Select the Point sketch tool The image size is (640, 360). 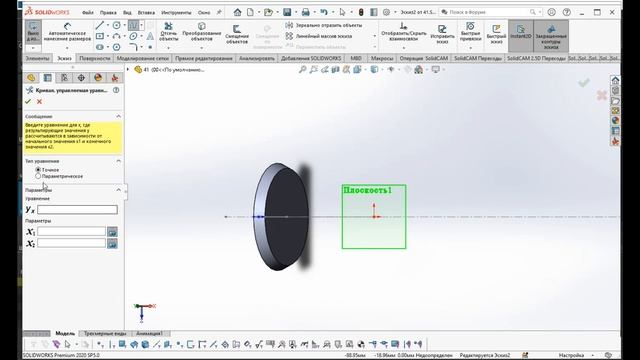[x=150, y=47]
